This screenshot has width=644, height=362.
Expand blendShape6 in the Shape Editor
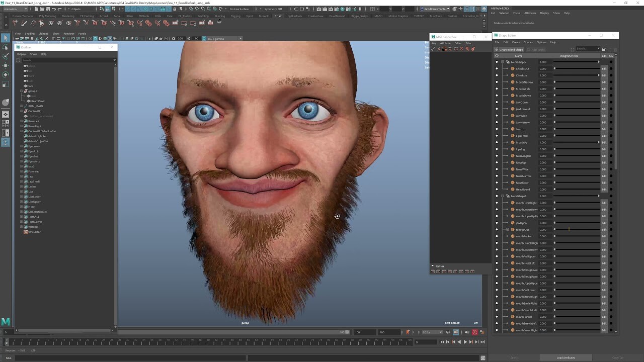click(x=503, y=196)
